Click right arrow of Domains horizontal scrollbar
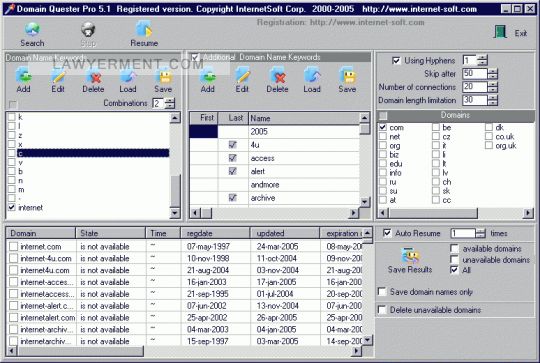 tap(528, 213)
